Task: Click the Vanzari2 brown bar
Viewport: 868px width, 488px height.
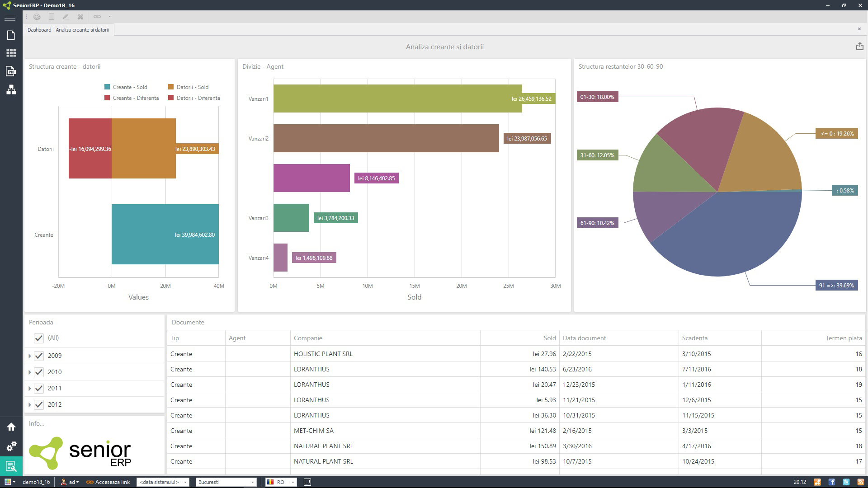Action: pos(386,138)
